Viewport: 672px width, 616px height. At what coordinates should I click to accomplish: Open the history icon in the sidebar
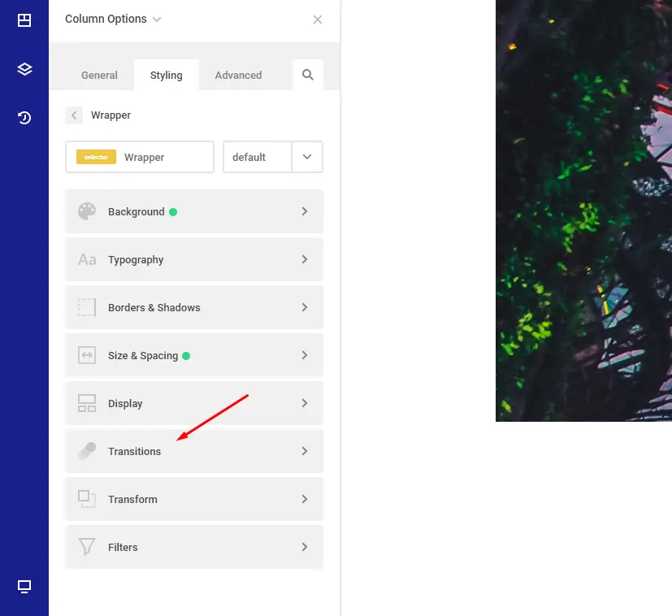[24, 118]
